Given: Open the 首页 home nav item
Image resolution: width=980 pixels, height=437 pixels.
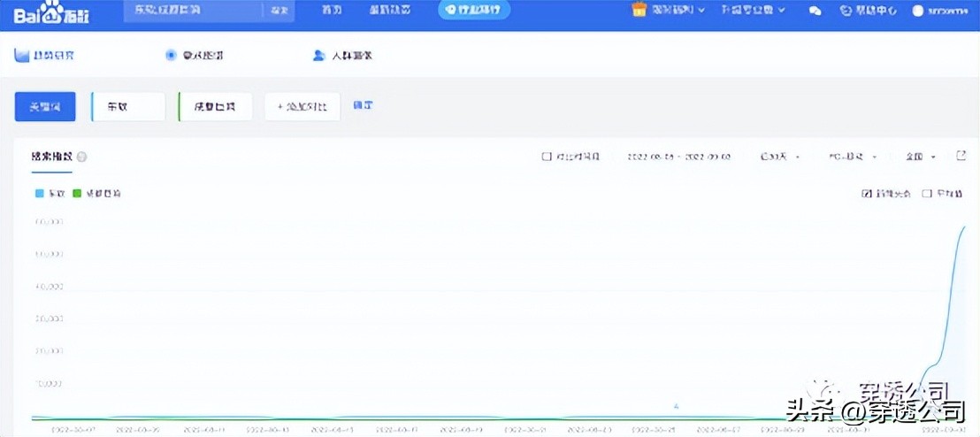Looking at the screenshot, I should pyautogui.click(x=332, y=11).
